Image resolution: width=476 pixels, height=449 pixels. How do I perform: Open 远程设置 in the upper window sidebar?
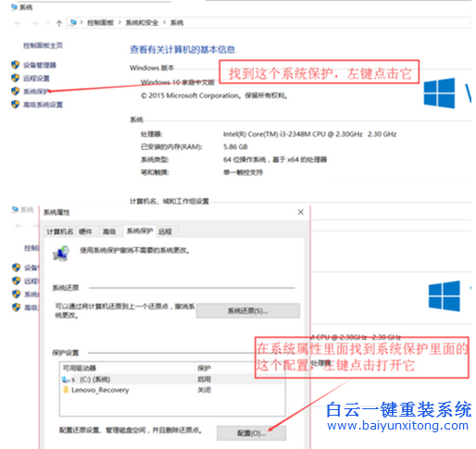click(x=36, y=78)
